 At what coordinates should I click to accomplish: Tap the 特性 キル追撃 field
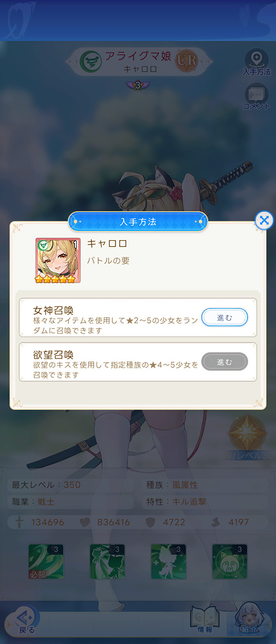(x=203, y=502)
